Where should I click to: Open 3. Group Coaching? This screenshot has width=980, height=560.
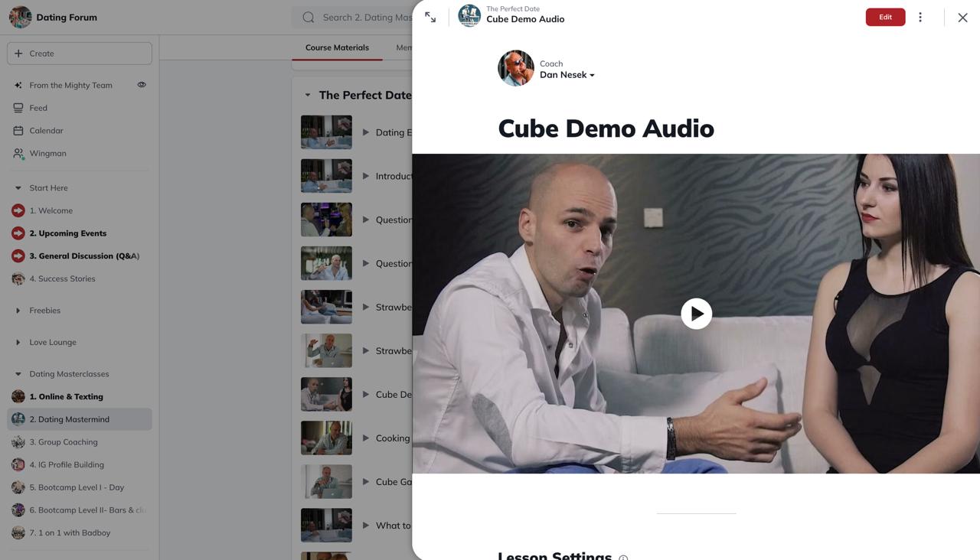pyautogui.click(x=63, y=442)
